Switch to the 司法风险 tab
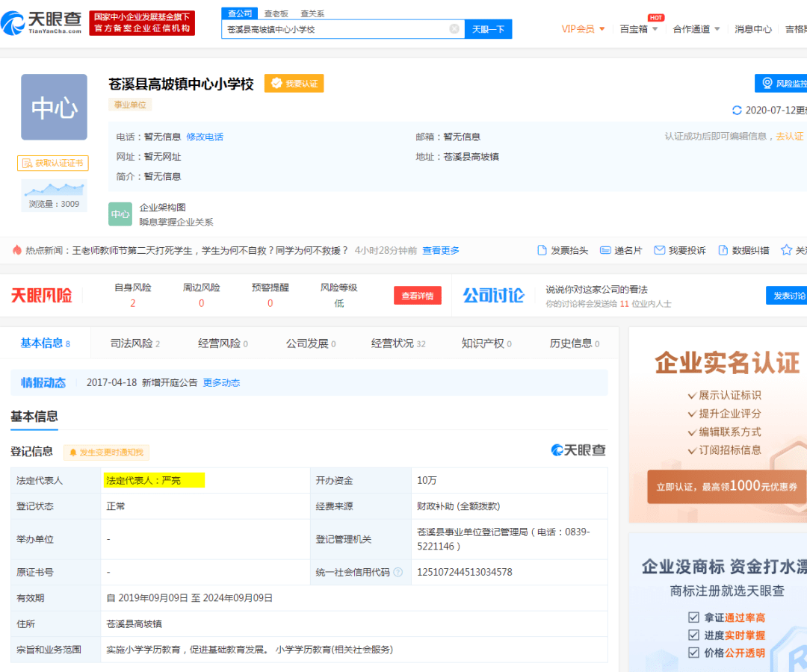The width and height of the screenshot is (807, 672). [x=134, y=343]
